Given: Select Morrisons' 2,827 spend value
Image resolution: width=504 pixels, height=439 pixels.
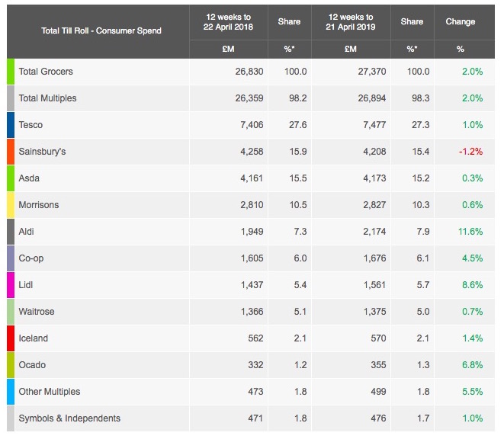Looking at the screenshot, I should pyautogui.click(x=374, y=205).
